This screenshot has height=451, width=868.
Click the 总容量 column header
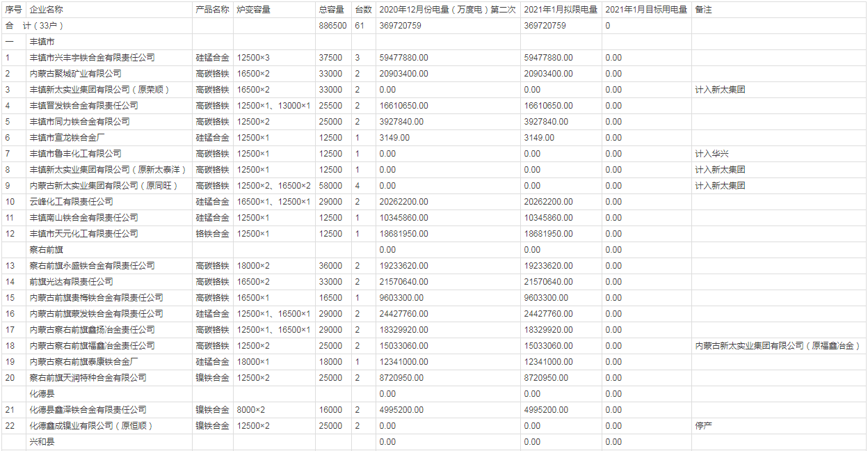click(x=332, y=10)
